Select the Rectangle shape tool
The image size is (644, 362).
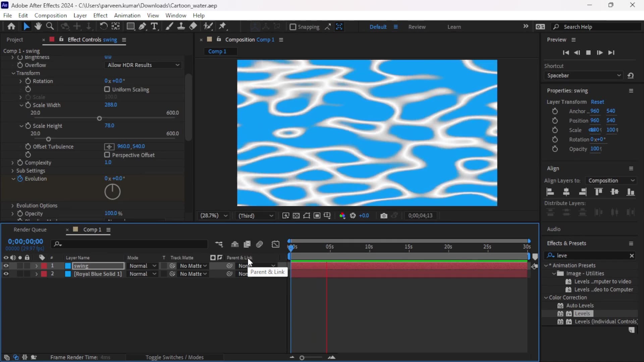coord(131,26)
